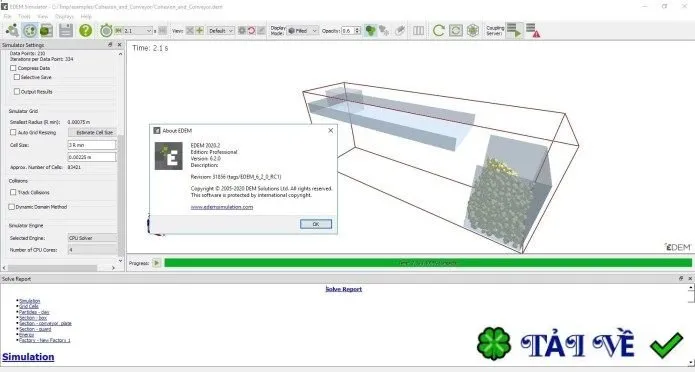
Task: Enable Auto Grid Resizing checkbox
Action: (13, 133)
